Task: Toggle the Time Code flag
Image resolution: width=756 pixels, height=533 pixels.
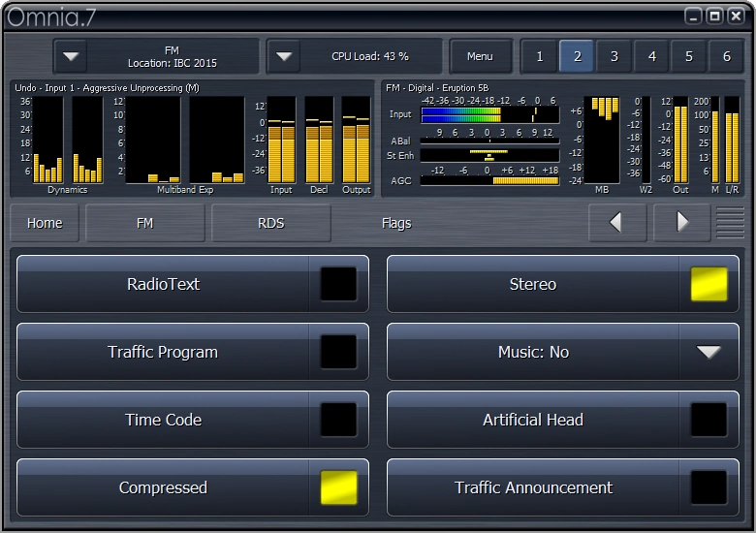Action: (x=193, y=420)
